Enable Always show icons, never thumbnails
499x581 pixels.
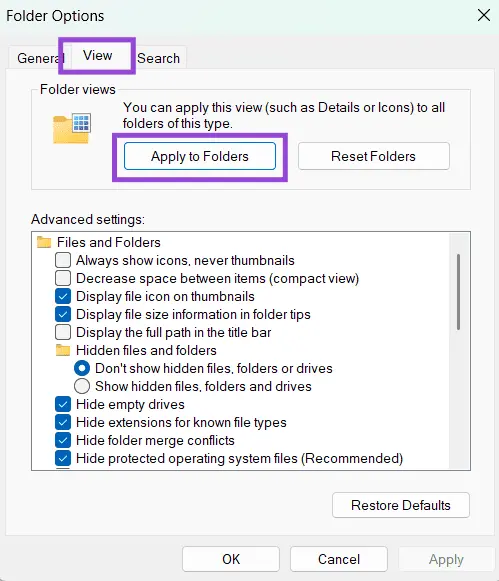coord(63,260)
